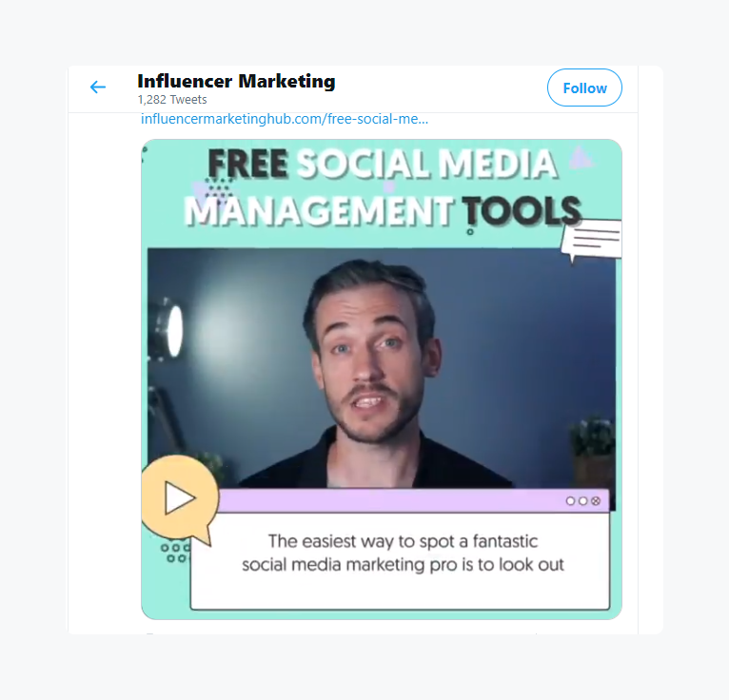Click the small circles pattern below play bubble
The image size is (729, 700).
tap(176, 552)
